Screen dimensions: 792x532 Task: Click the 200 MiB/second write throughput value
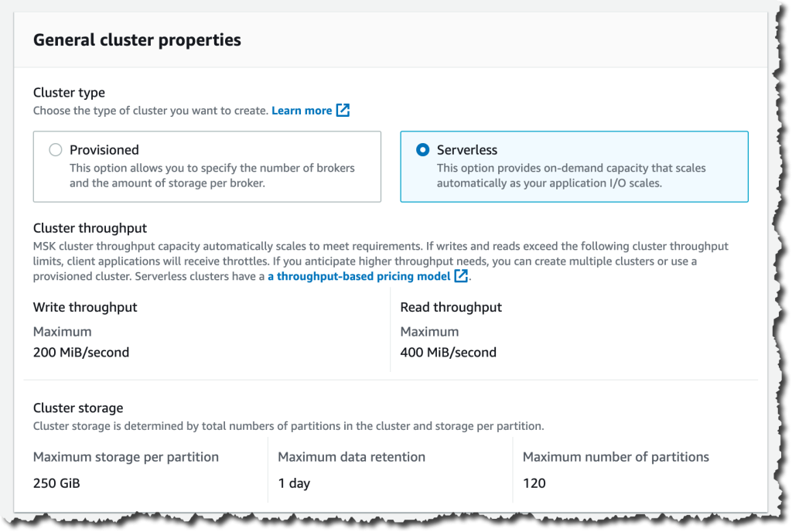click(x=81, y=352)
